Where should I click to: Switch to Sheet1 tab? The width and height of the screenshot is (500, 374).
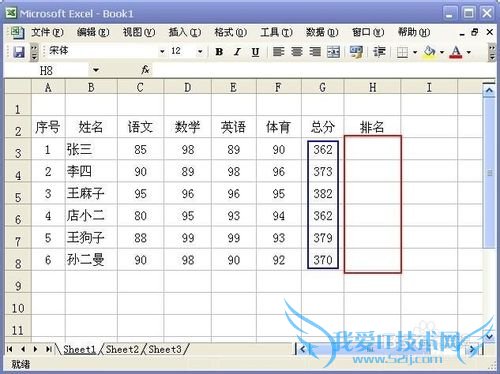[x=79, y=349]
